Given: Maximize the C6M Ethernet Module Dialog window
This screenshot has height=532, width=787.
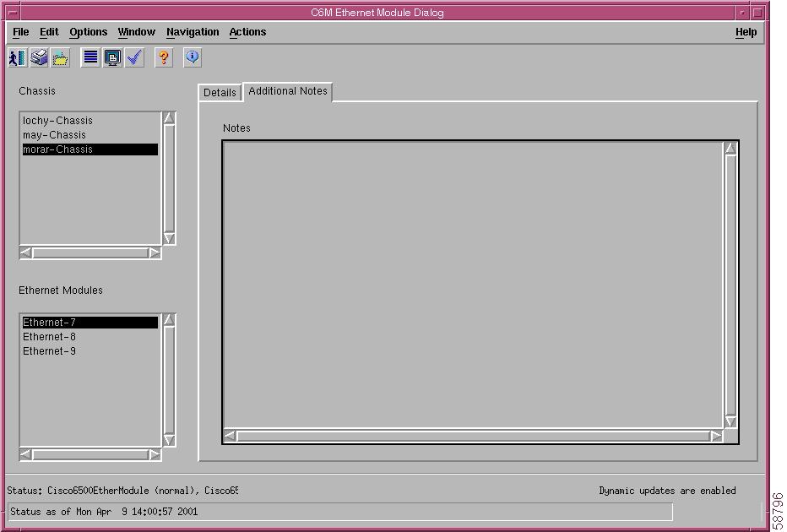Looking at the screenshot, I should (758, 13).
